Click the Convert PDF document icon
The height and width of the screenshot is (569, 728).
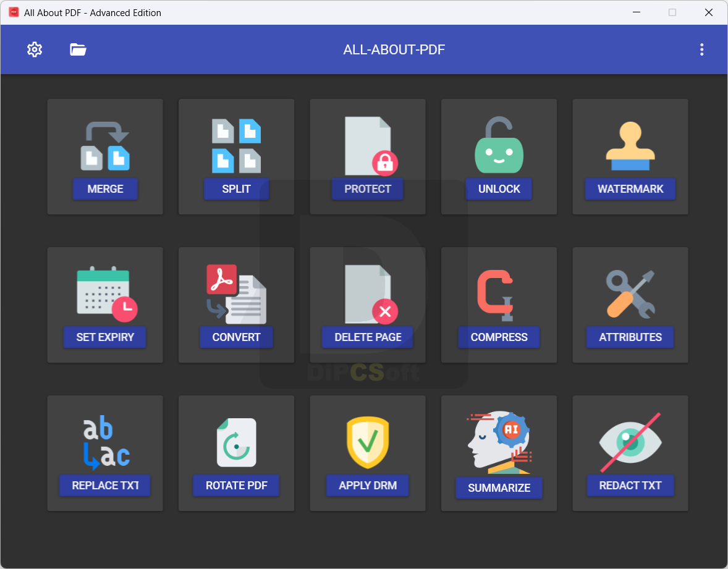click(x=236, y=294)
